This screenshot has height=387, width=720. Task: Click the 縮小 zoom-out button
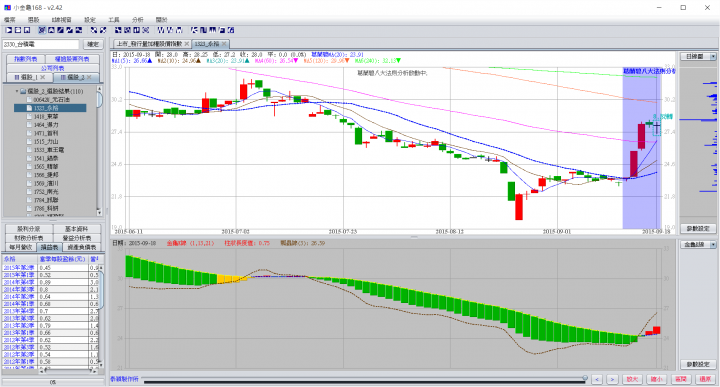(x=656, y=379)
